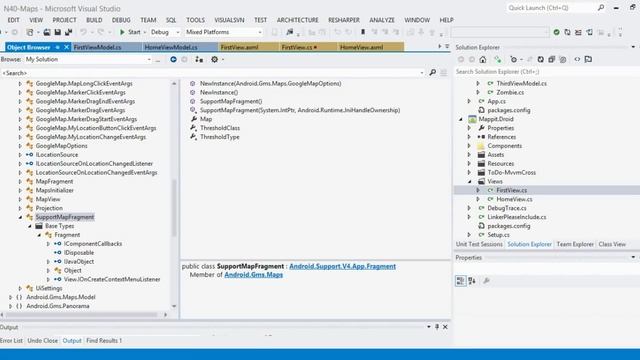This screenshot has height=360, width=640.
Task: Click the Save toolbar icon
Action: coord(58,32)
